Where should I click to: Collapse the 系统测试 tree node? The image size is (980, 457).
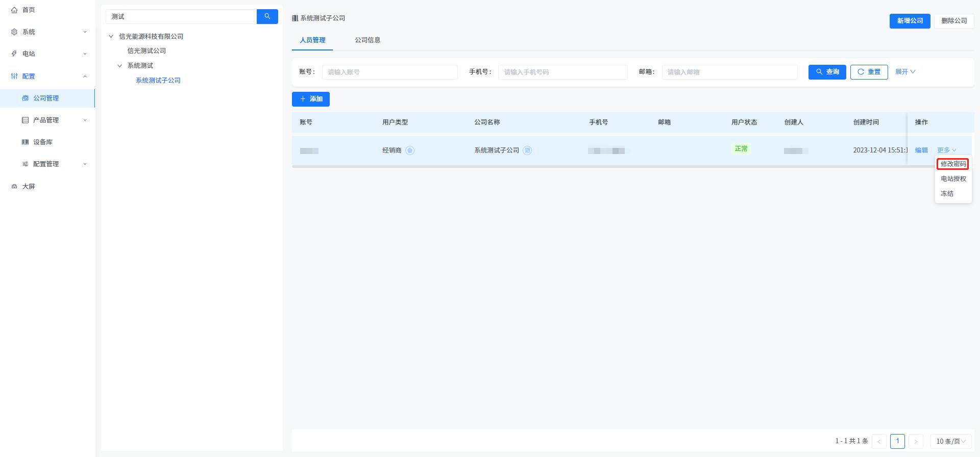[119, 65]
